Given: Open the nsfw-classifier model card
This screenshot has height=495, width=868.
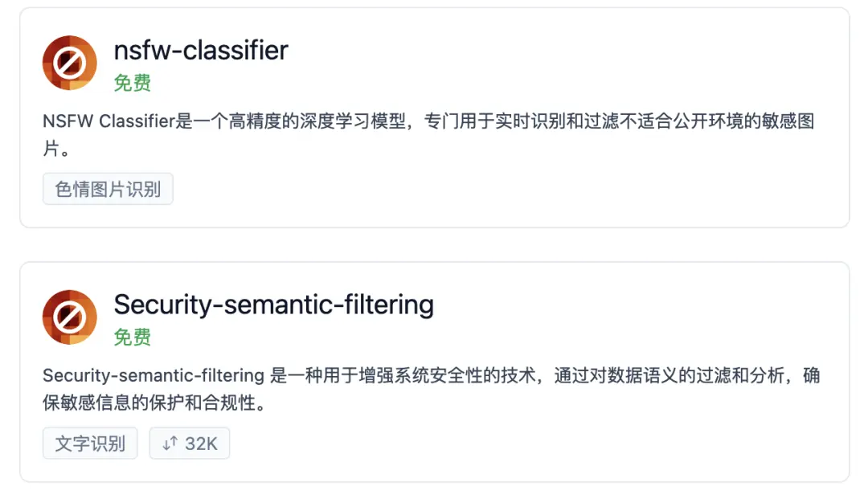Looking at the screenshot, I should coord(435,117).
